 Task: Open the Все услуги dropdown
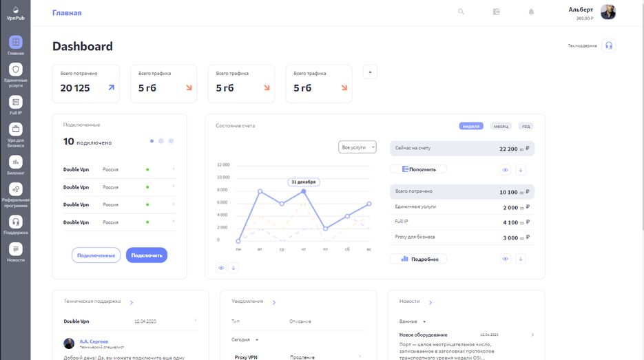357,147
